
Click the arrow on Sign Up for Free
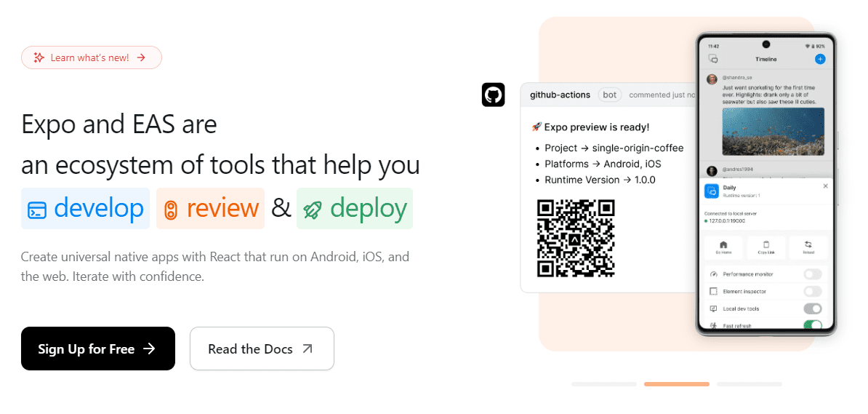tap(149, 349)
